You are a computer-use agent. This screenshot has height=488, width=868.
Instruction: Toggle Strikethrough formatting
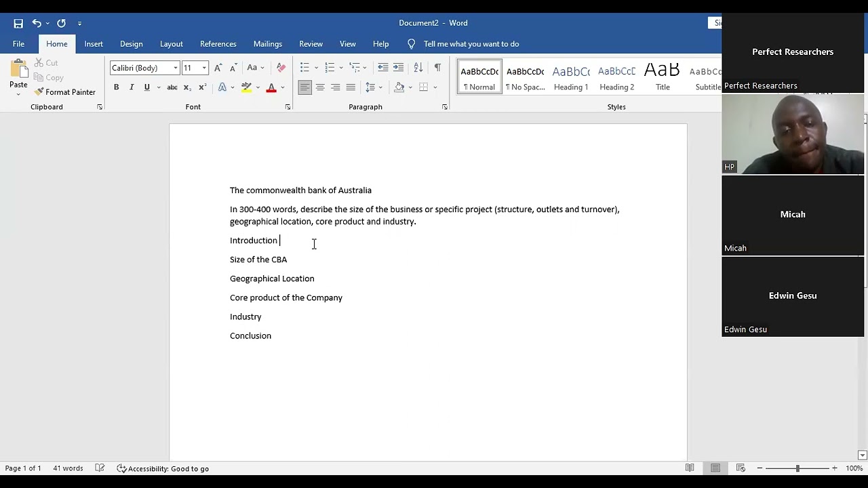(172, 87)
